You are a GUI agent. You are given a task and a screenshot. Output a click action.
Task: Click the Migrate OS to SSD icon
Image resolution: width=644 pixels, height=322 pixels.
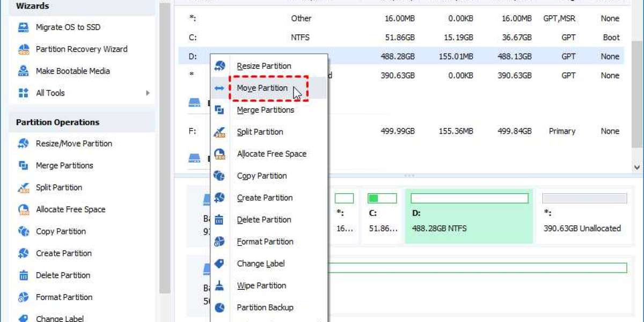(23, 27)
